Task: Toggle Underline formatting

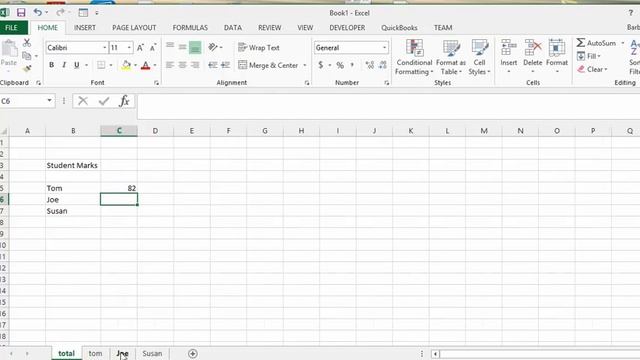Action: (76, 65)
